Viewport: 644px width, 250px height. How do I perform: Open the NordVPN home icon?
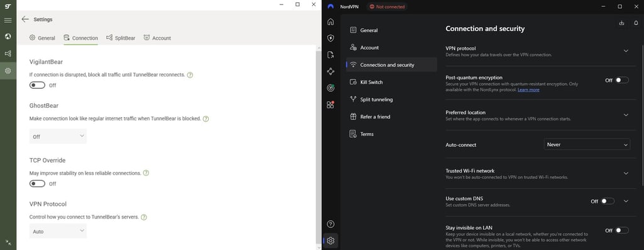pyautogui.click(x=331, y=22)
